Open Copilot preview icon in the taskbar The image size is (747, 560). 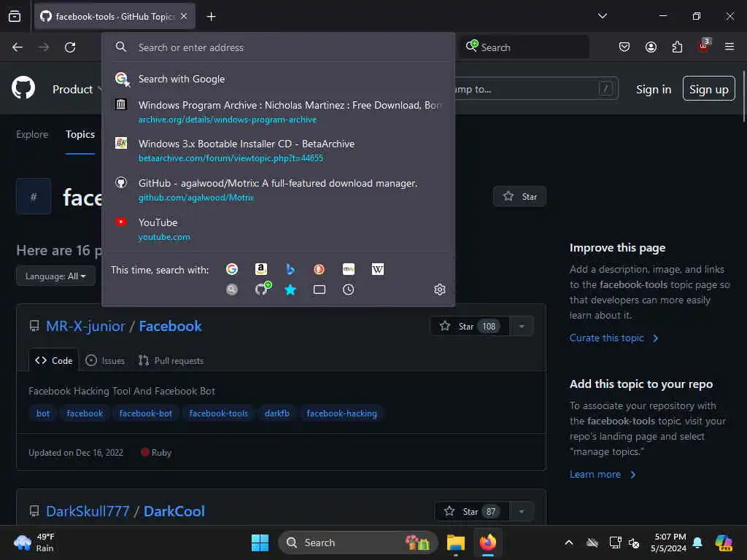[x=724, y=542]
